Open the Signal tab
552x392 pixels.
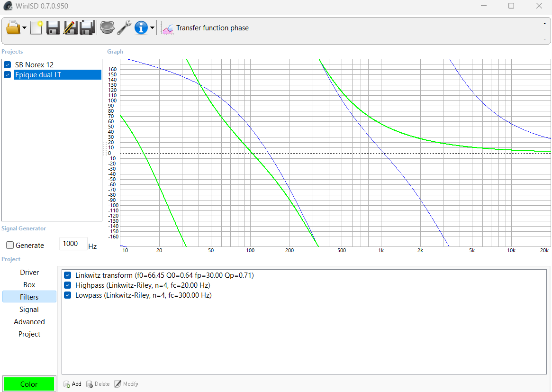29,309
